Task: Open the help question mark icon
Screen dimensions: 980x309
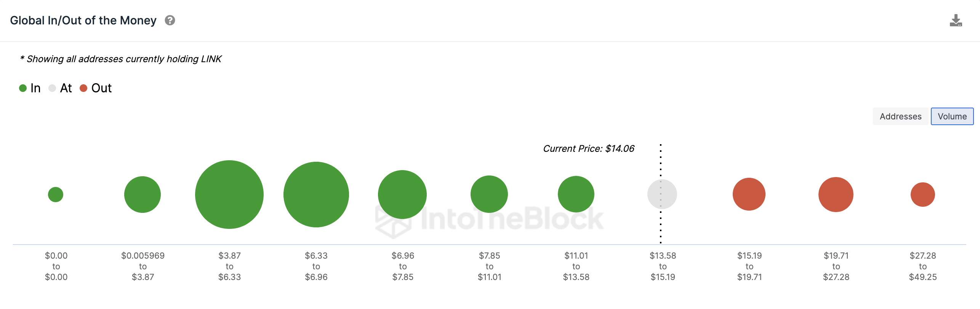Action: (170, 20)
